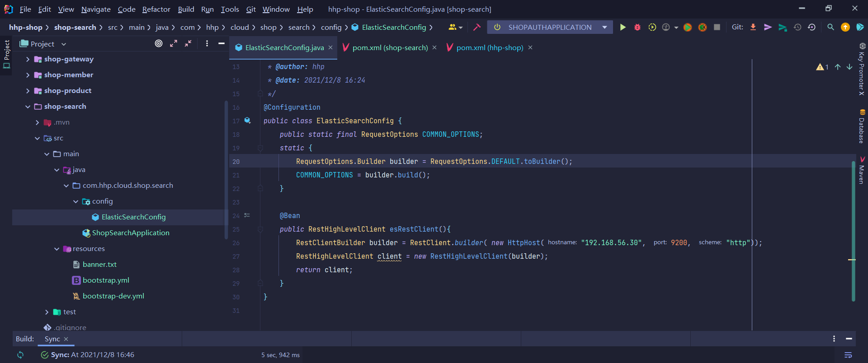This screenshot has width=868, height=363.
Task: Open the Project view dropdown
Action: (64, 44)
